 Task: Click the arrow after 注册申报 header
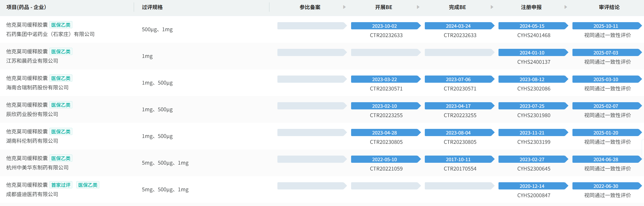[x=566, y=7]
